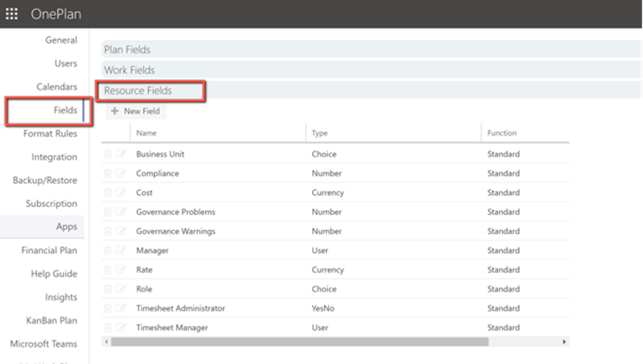Select the 'Business Unit' name cell
Screen dimensions: 643x364
[x=160, y=154]
